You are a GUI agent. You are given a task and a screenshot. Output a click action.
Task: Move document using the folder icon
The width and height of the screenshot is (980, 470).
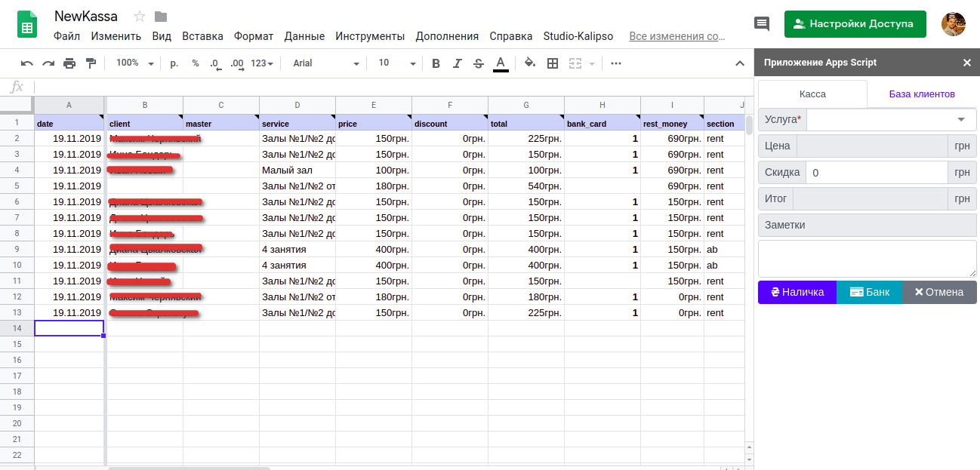coord(161,17)
